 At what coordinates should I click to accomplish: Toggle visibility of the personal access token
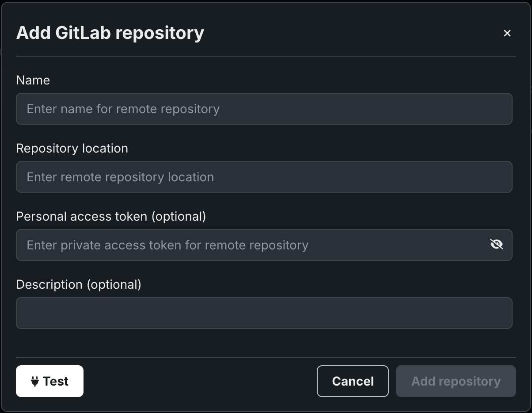(497, 244)
